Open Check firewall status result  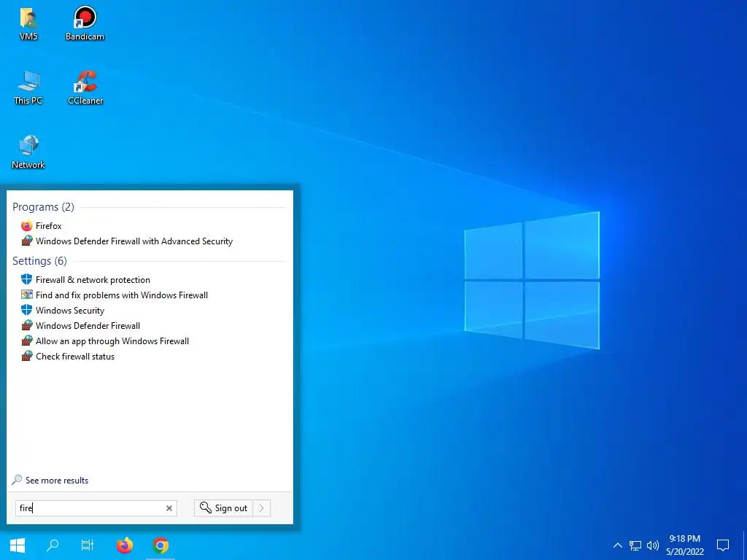point(75,356)
